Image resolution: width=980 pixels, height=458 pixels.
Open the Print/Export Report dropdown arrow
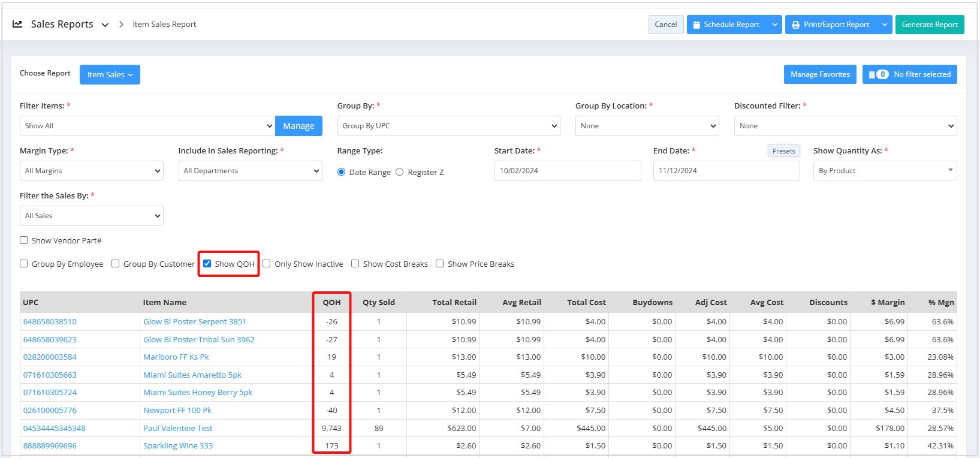tap(885, 25)
